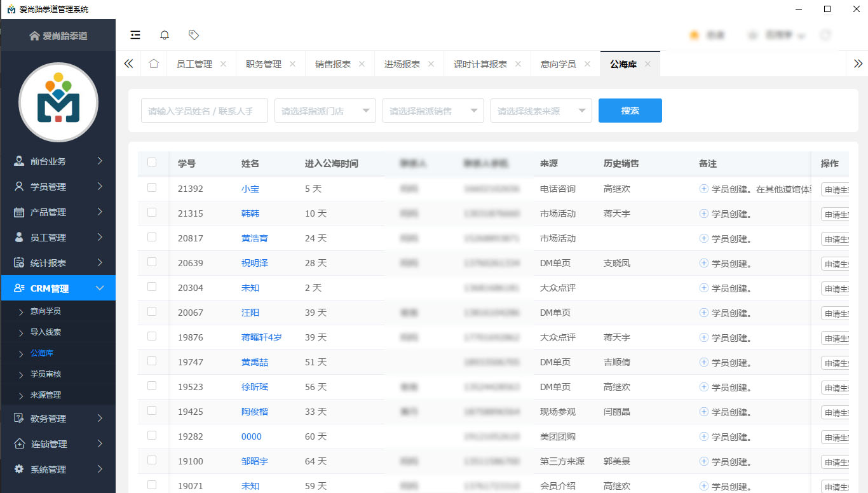Expand remark plus icon in 祝明泽 row
The height and width of the screenshot is (493, 868).
tap(703, 263)
